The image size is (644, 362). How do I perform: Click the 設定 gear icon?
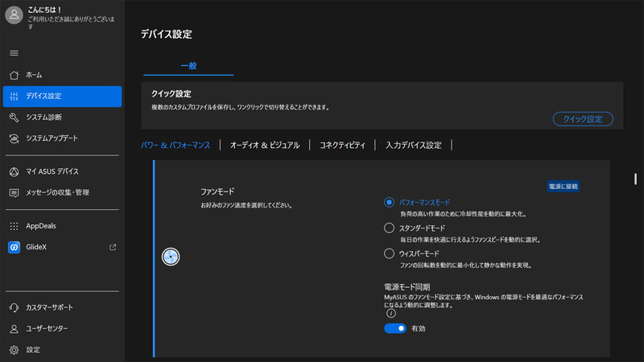pyautogui.click(x=14, y=350)
